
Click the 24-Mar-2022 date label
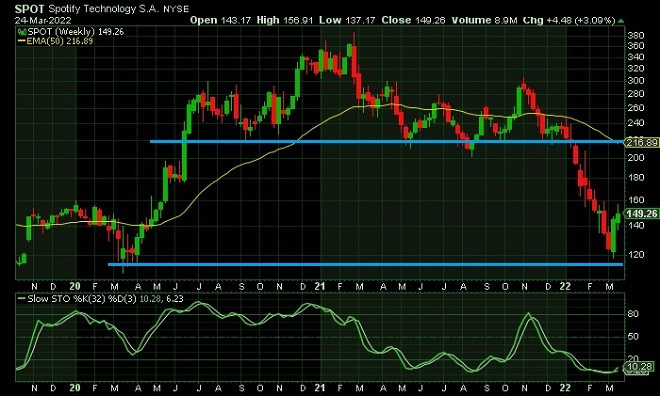coord(43,20)
